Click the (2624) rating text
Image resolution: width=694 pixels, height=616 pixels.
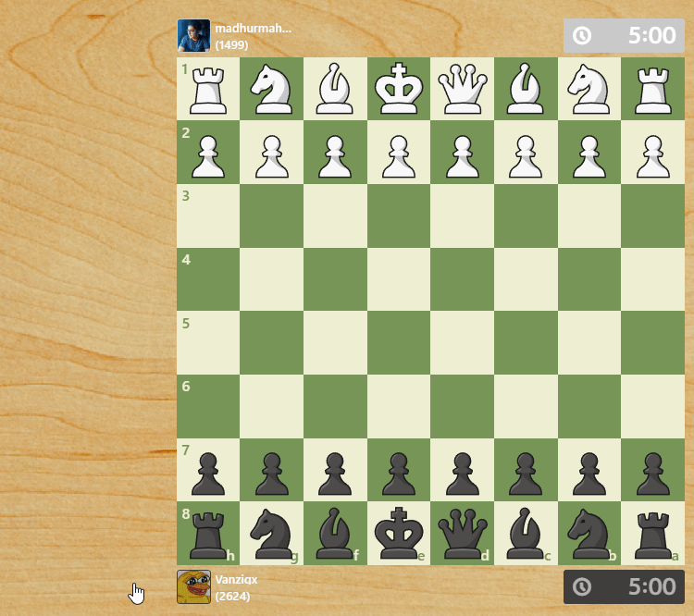pyautogui.click(x=233, y=597)
